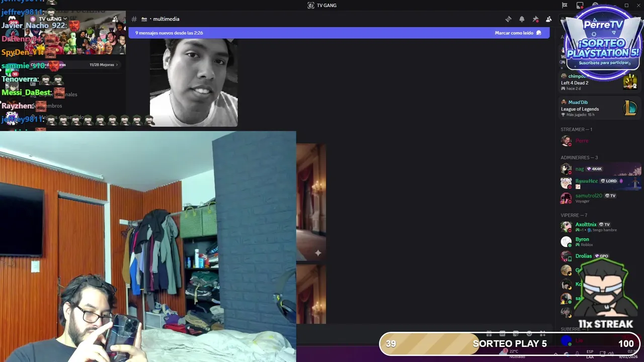
Task: Click the TV GANG title bar server icon
Action: [x=311, y=6]
